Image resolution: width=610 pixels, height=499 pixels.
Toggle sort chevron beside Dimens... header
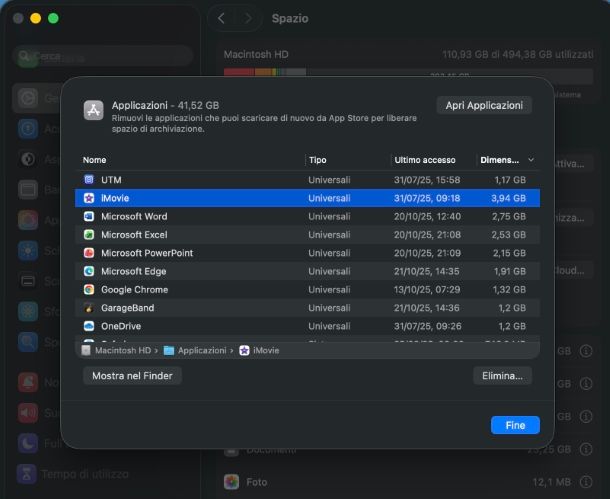[531, 160]
